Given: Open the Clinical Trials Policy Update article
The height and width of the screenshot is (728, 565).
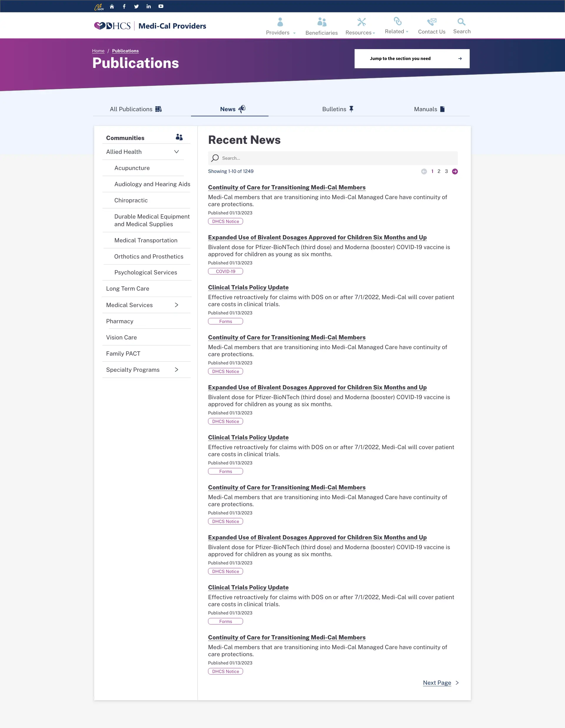Looking at the screenshot, I should [x=248, y=287].
